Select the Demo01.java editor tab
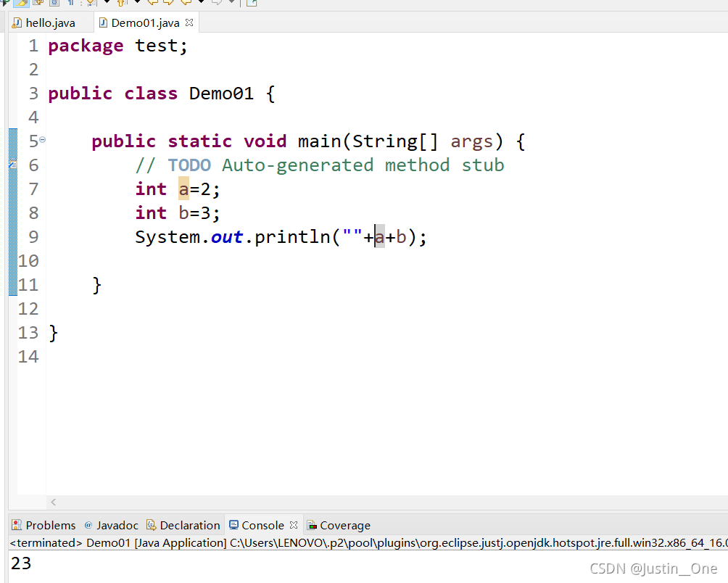728x583 pixels. 145,22
